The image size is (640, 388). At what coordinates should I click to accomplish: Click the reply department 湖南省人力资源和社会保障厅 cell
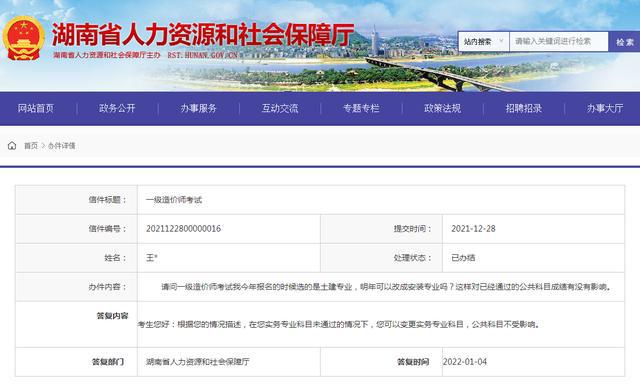pos(198,362)
